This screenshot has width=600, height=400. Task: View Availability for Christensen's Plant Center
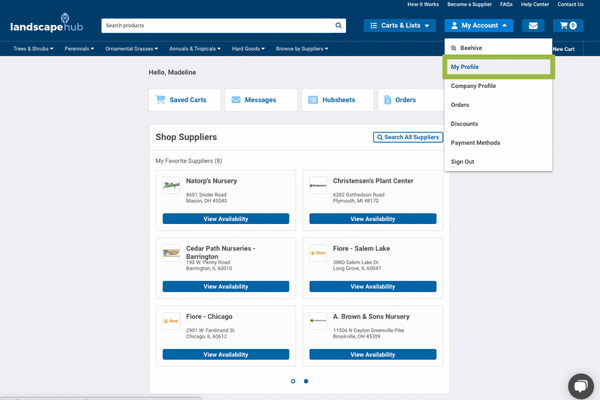pyautogui.click(x=373, y=219)
